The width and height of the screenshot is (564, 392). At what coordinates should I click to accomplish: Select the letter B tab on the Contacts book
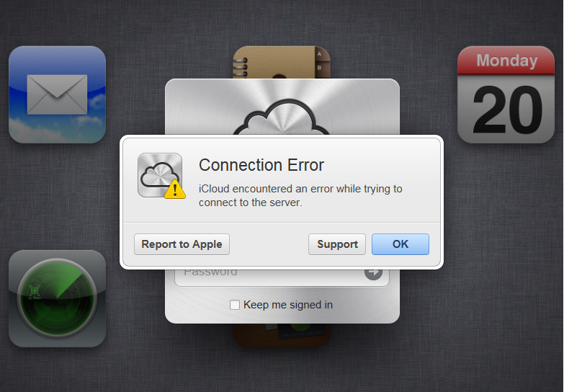point(319,68)
